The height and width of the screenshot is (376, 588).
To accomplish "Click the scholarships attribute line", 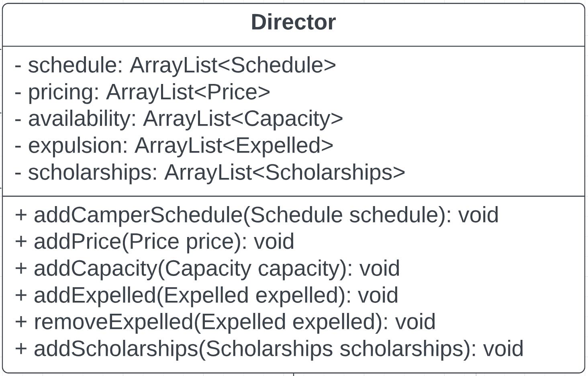I will (210, 172).
